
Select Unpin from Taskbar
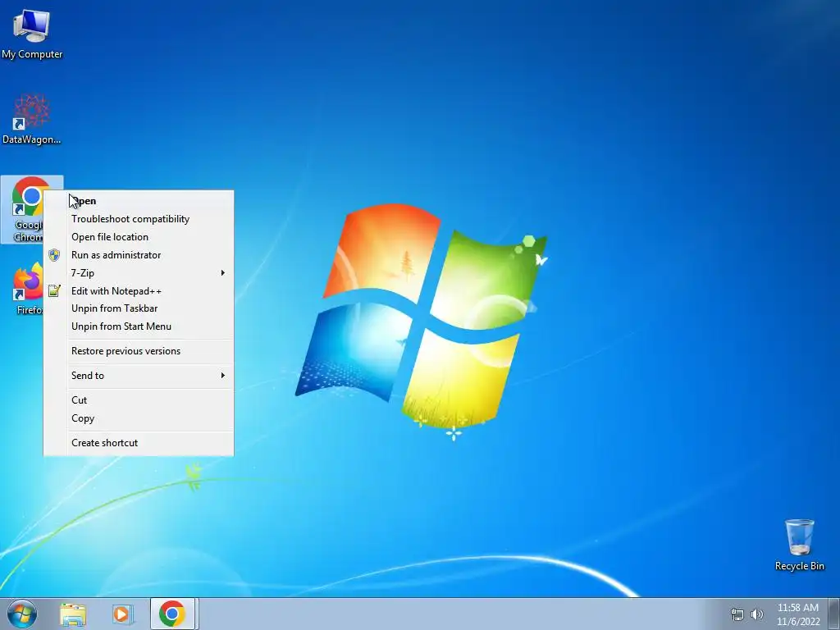pos(138,308)
